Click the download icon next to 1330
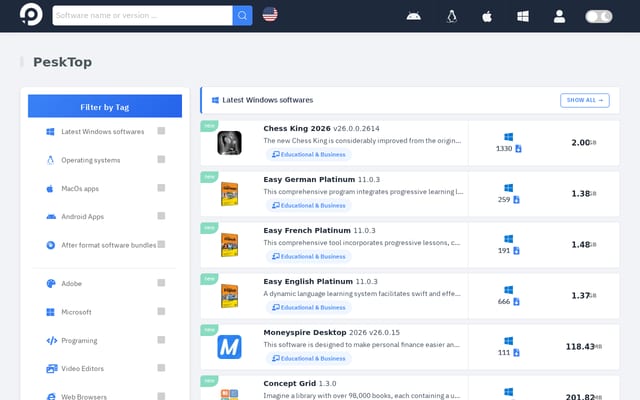 [x=518, y=149]
